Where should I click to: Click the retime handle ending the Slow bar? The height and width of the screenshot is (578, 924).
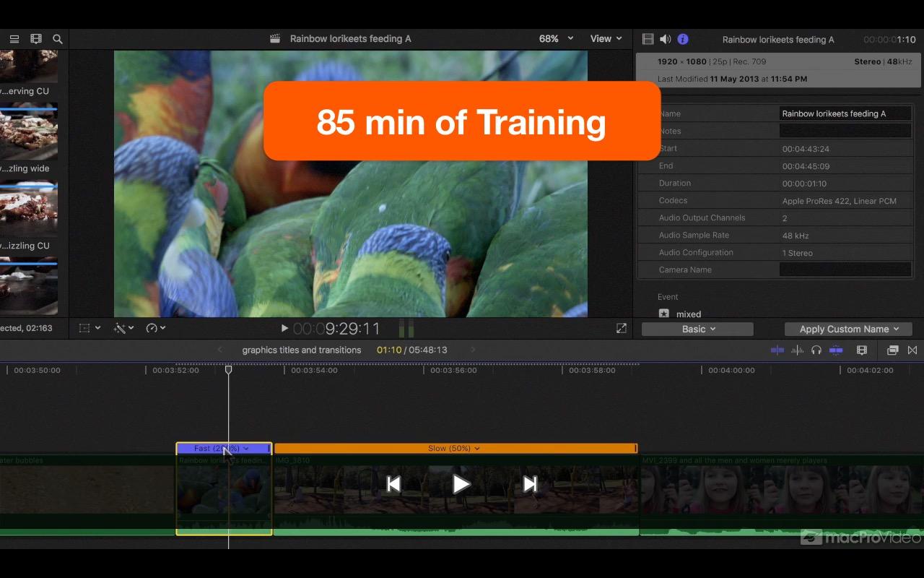pyautogui.click(x=635, y=448)
